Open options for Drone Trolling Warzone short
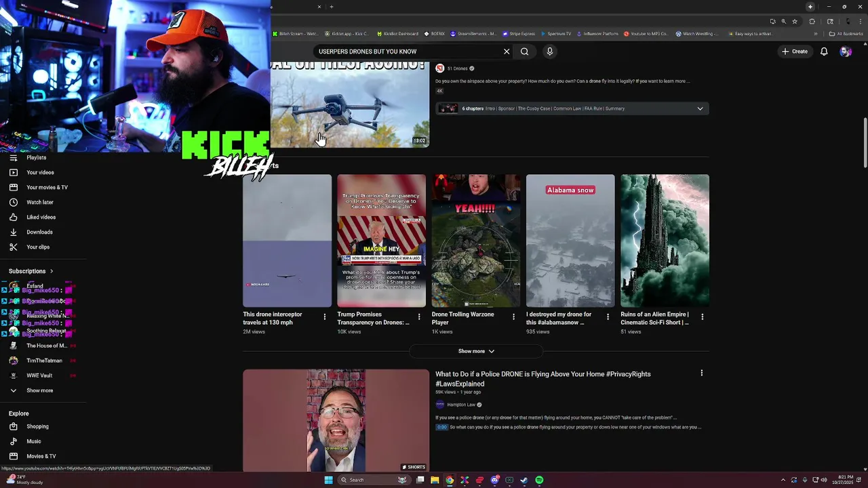Screen dimensions: 868x488 point(513,317)
